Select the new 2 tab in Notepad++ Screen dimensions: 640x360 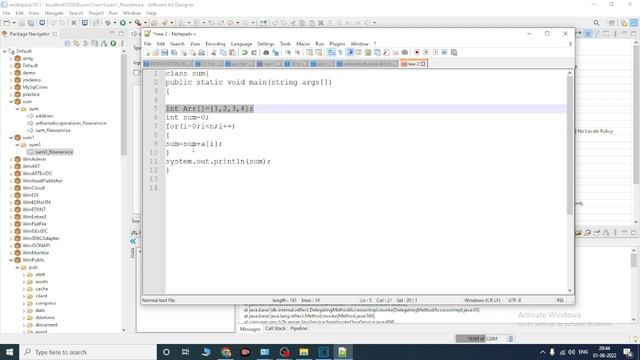pos(413,64)
